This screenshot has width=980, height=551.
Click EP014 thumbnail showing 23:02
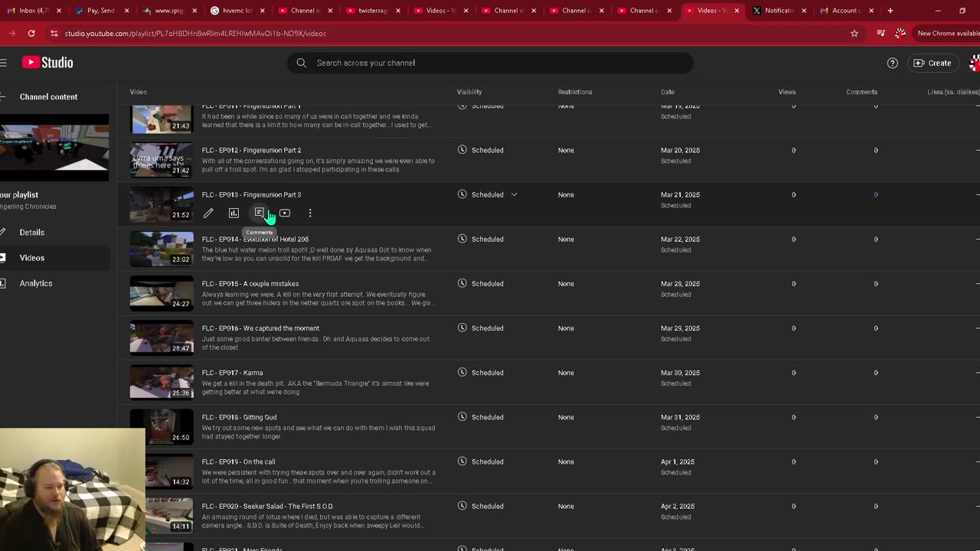162,247
